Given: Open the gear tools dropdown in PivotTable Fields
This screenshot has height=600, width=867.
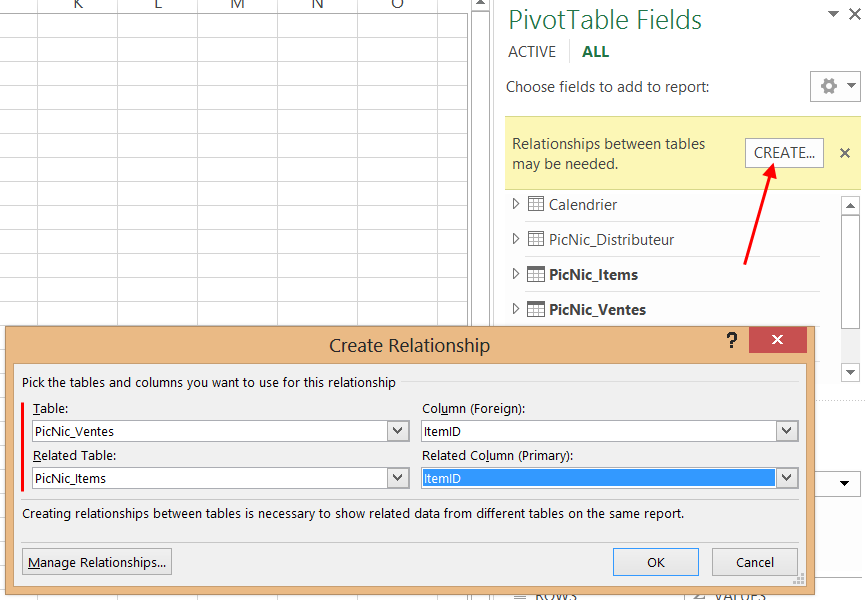Looking at the screenshot, I should pyautogui.click(x=834, y=87).
